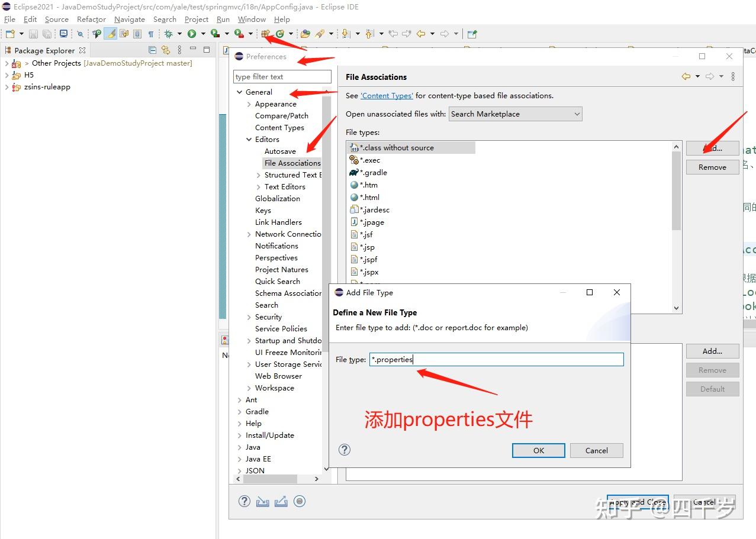Screen dimensions: 756x539
Task: Expand H5 project in Package Explorer
Action: coord(7,75)
